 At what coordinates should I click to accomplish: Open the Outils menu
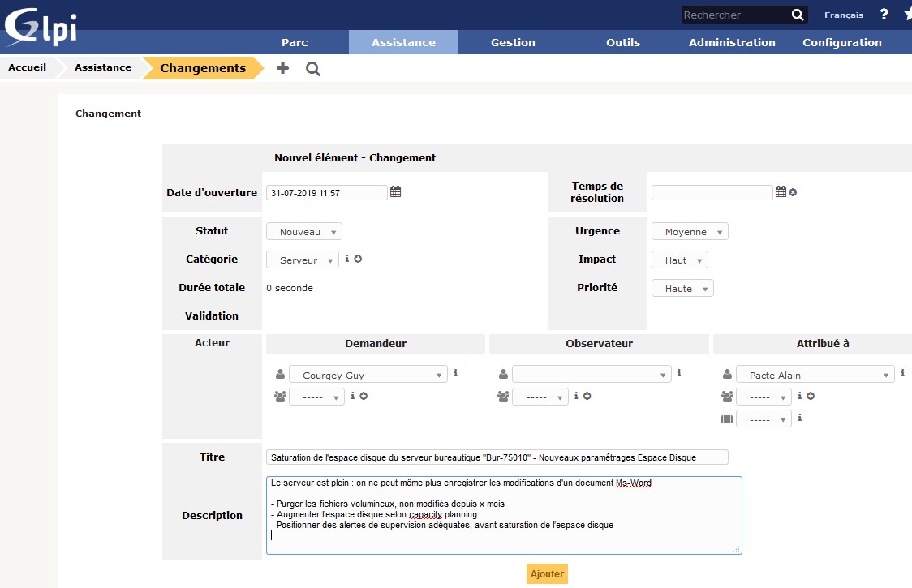623,42
